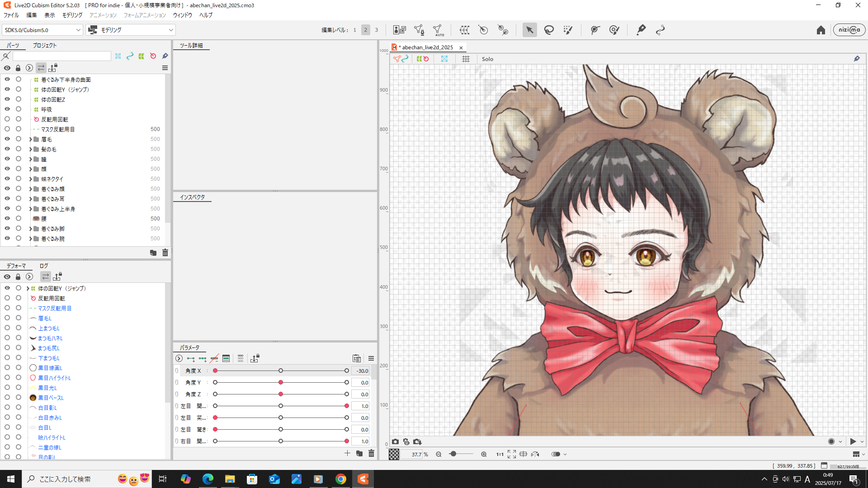868x488 pixels.
Task: Click the camera snapshot icon below canvas
Action: tap(396, 441)
